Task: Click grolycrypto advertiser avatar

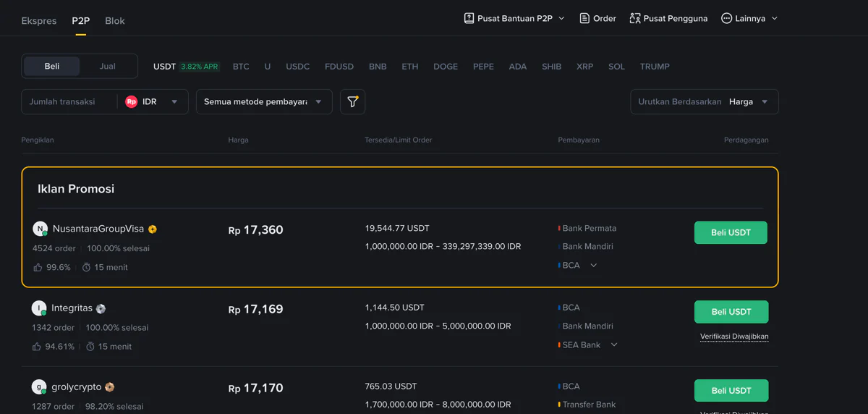Action: [39, 387]
